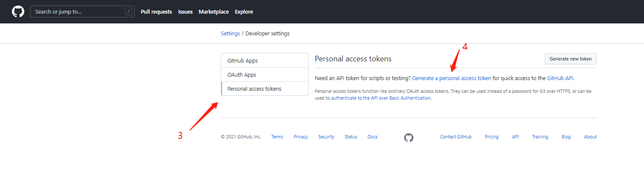The width and height of the screenshot is (644, 178).
Task: Click the Contact GitHub footer link
Action: (x=456, y=137)
